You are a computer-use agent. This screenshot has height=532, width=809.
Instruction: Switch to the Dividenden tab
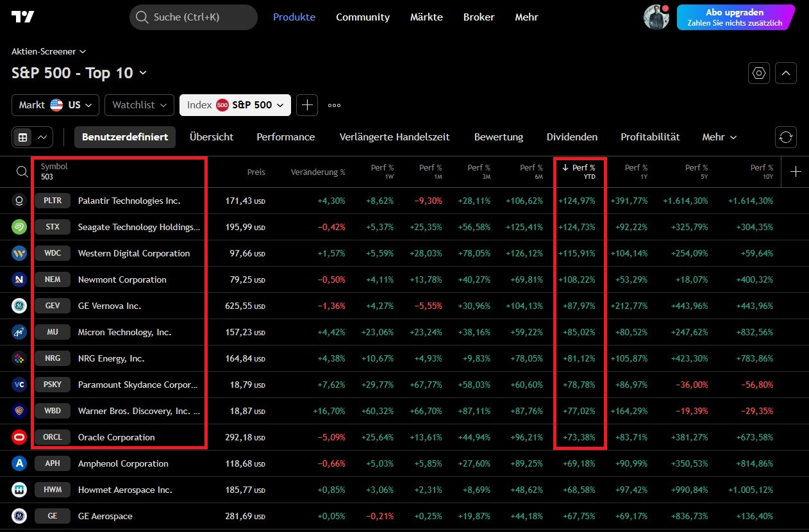coord(572,137)
